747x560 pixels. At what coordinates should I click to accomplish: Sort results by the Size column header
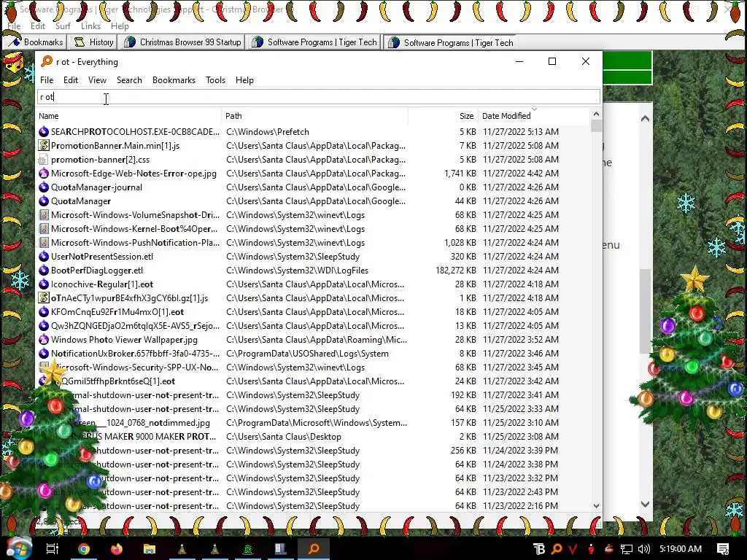(x=443, y=116)
